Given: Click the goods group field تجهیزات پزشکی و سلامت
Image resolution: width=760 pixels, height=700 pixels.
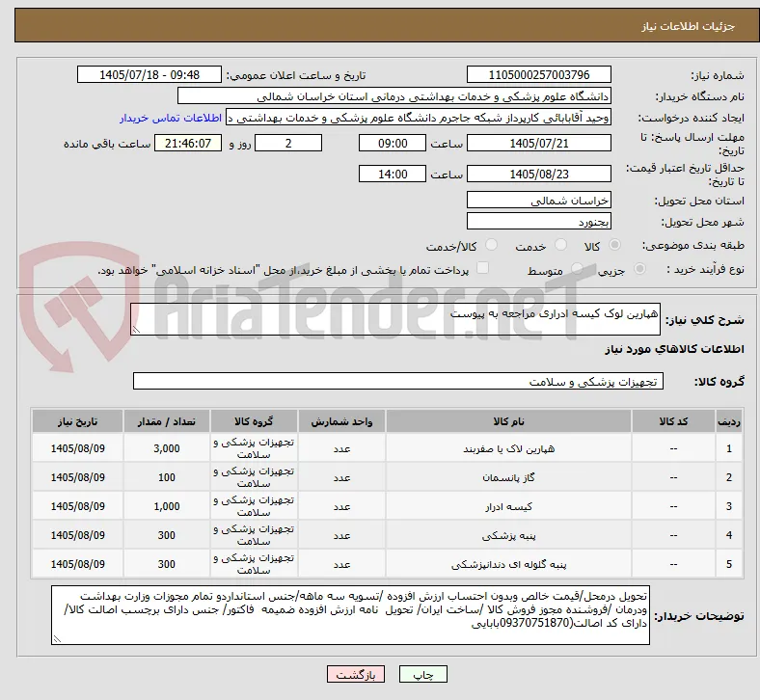Looking at the screenshot, I should tap(398, 381).
